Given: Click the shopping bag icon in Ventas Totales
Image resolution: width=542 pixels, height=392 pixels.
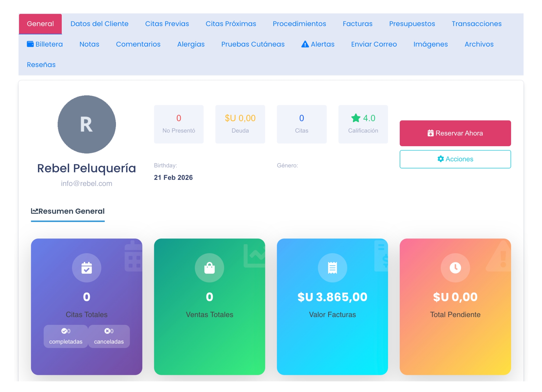Looking at the screenshot, I should [209, 268].
